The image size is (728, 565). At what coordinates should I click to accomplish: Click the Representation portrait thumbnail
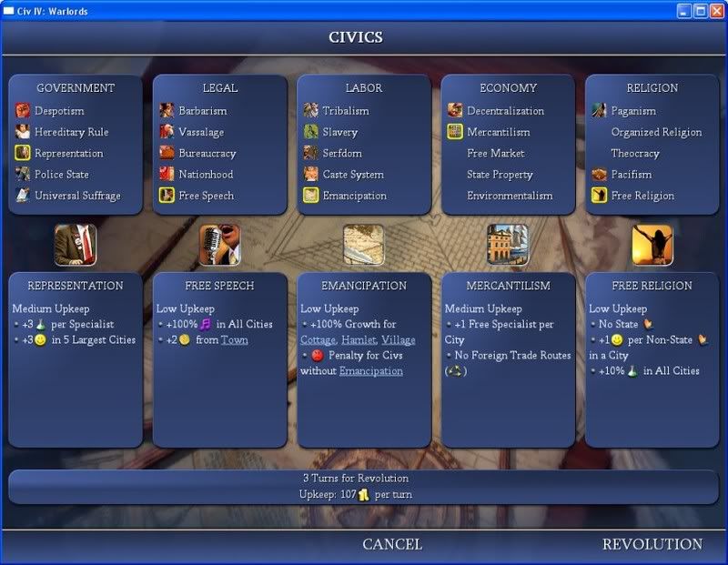pyautogui.click(x=76, y=245)
